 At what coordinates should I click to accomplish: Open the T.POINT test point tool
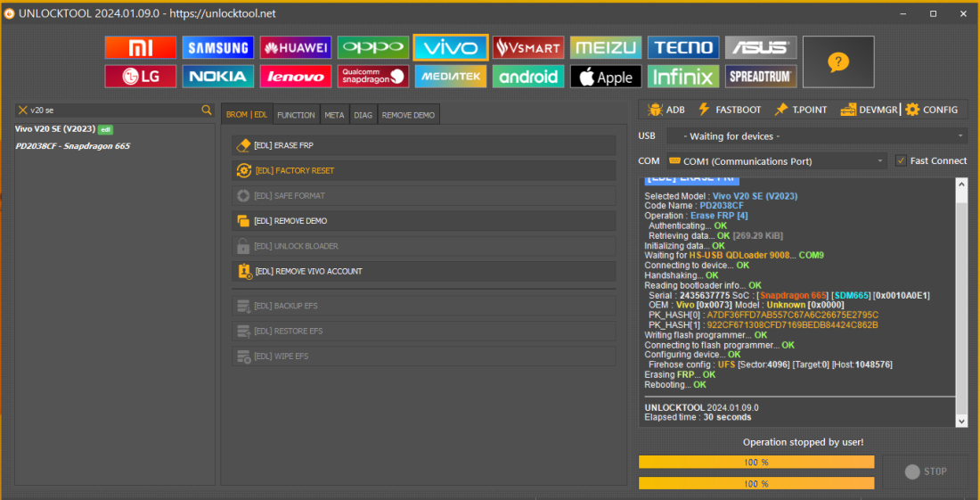click(801, 110)
